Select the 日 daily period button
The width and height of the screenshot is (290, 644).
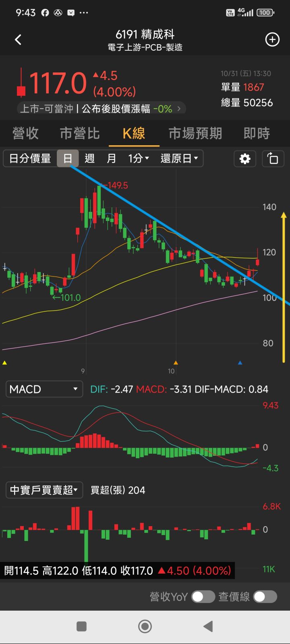(x=68, y=158)
